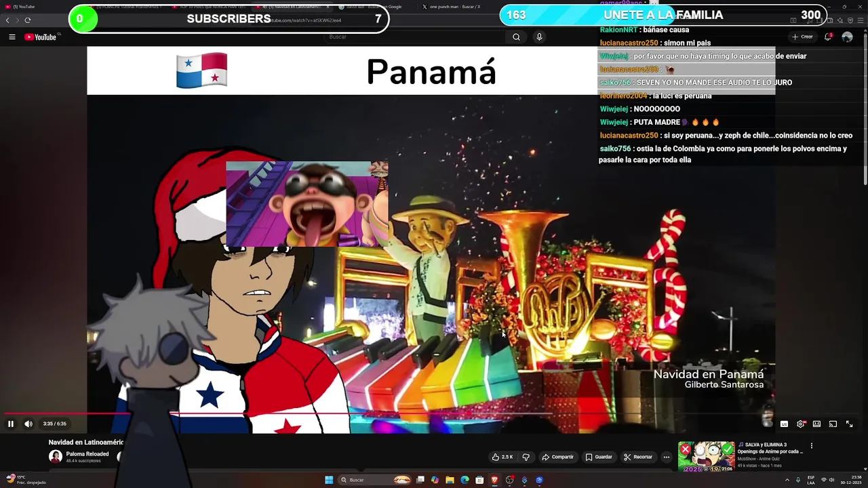This screenshot has height=488, width=868.
Task: Click the Recortar clip button
Action: pos(638,457)
